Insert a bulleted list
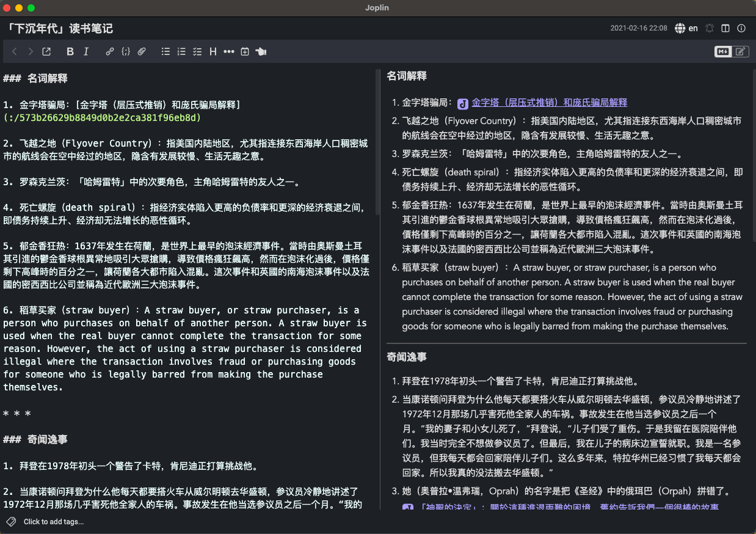This screenshot has width=756, height=534. (x=165, y=52)
